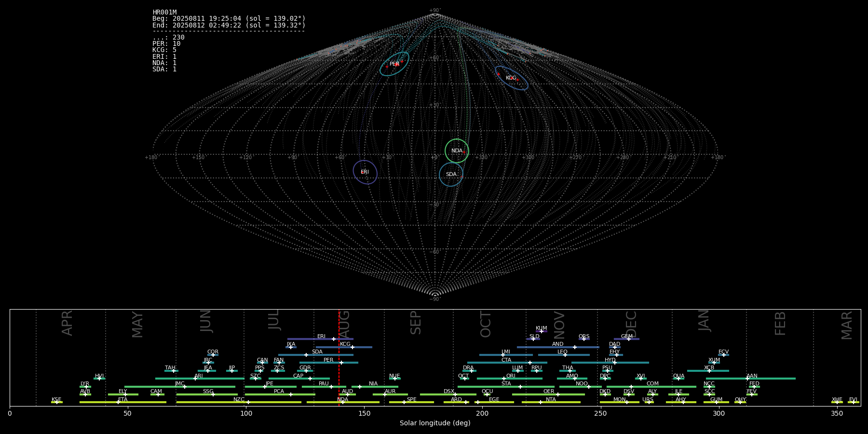The height and width of the screenshot is (434, 868).
Task: Click the APR month label
Action: click(x=67, y=323)
